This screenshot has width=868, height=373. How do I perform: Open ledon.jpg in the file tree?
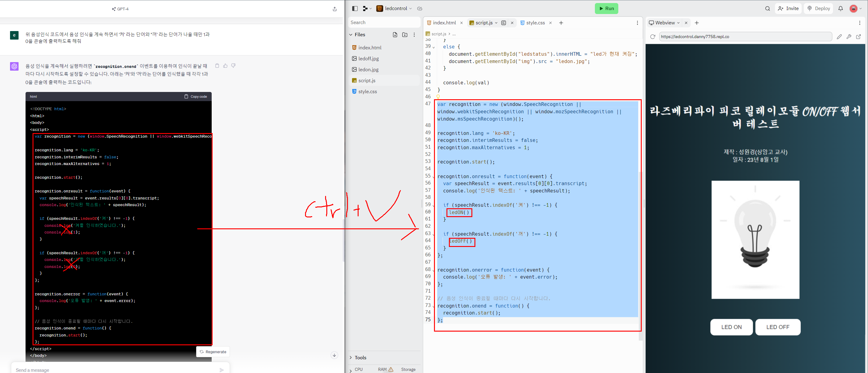[368, 69]
